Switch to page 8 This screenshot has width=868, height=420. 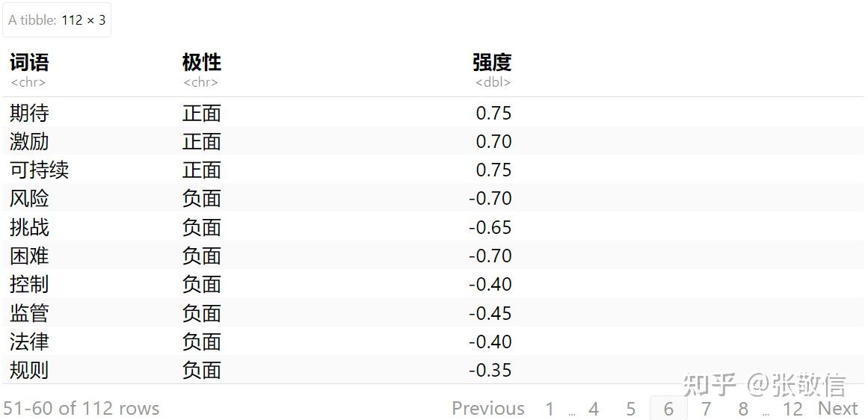pyautogui.click(x=742, y=409)
